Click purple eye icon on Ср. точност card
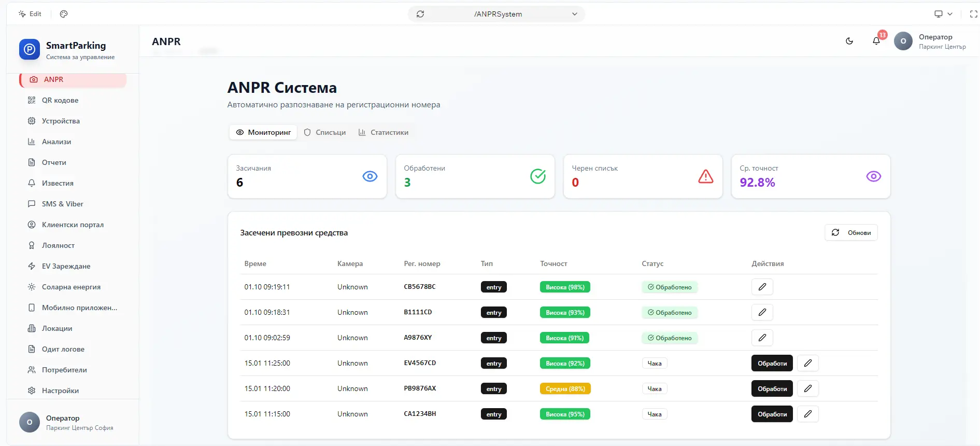Image resolution: width=980 pixels, height=446 pixels. coord(874,176)
